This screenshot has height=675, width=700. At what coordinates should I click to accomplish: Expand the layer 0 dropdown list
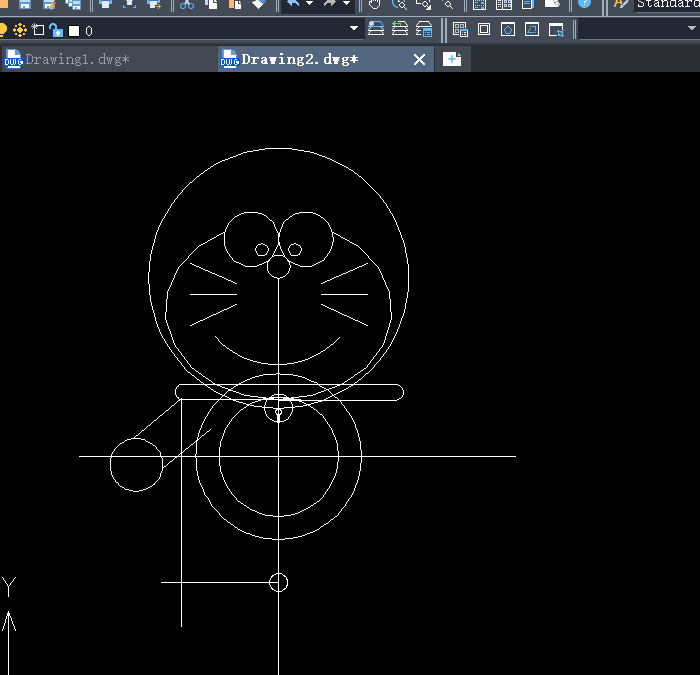coord(354,28)
